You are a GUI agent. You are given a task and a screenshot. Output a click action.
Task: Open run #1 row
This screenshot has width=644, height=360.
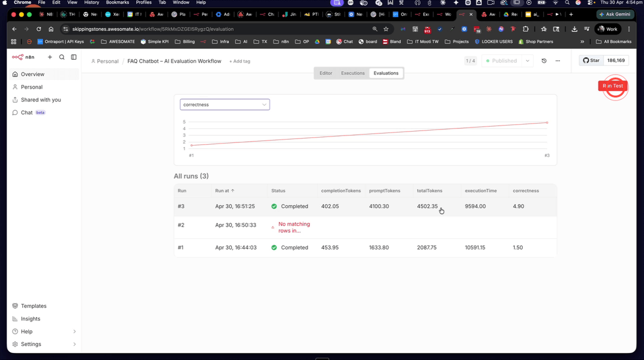pos(365,248)
